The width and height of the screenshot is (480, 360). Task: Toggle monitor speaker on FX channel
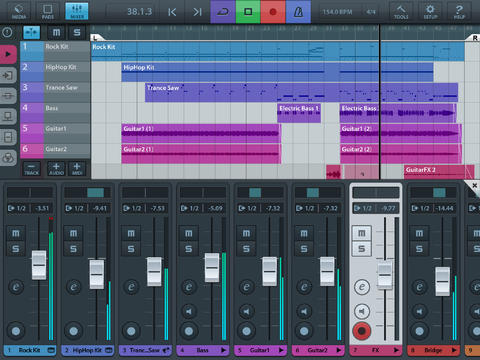362,311
